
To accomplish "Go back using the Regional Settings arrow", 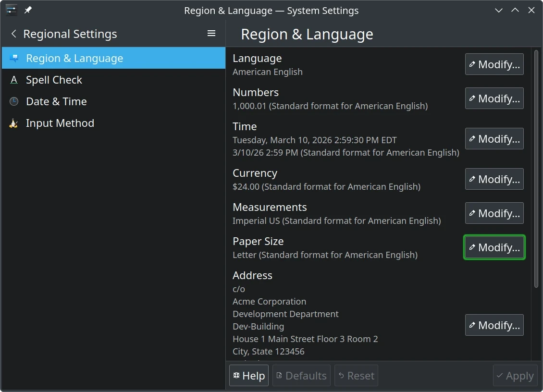I will click(14, 34).
